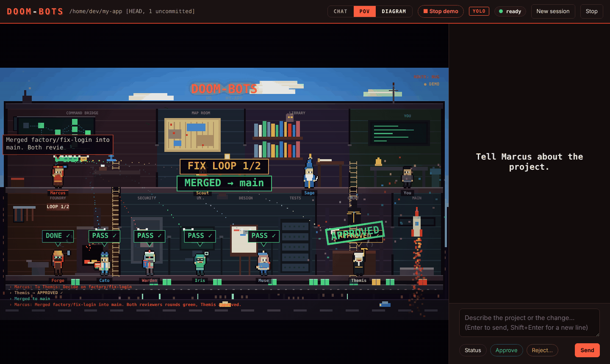Click Marcus's speech bubble about merged fix-login
Screen dimensions: 610x364
pos(58,144)
